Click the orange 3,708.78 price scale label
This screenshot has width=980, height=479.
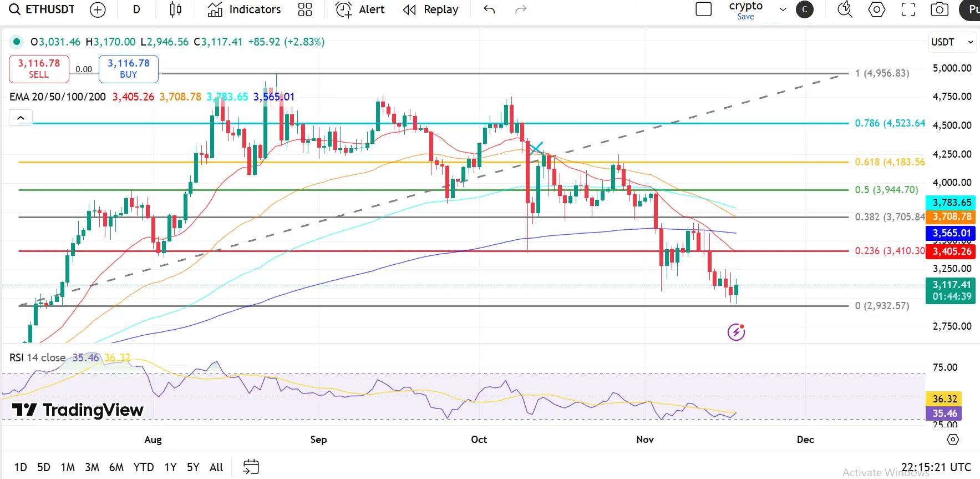[951, 217]
